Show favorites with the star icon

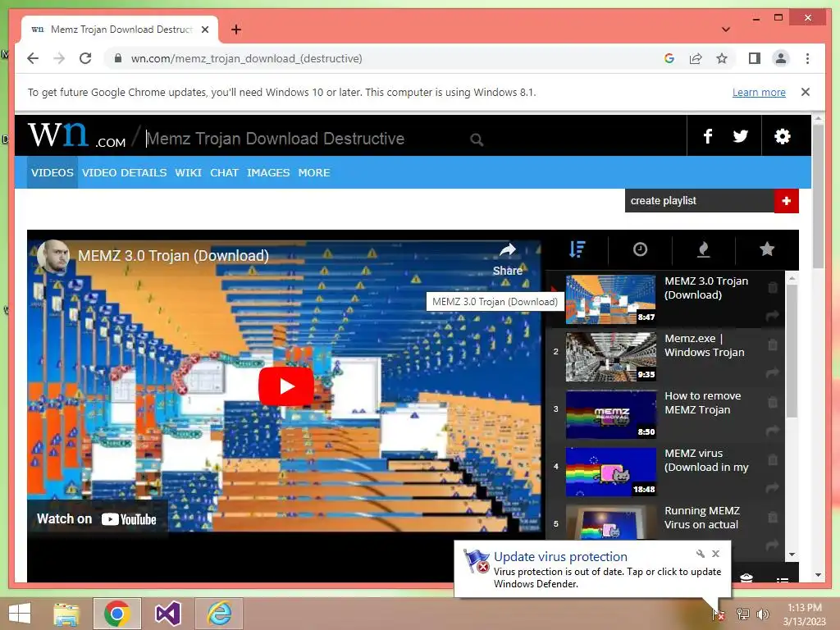[x=767, y=249]
